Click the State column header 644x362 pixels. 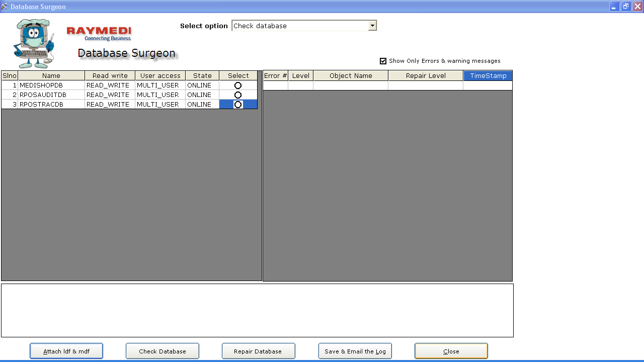[x=202, y=75]
